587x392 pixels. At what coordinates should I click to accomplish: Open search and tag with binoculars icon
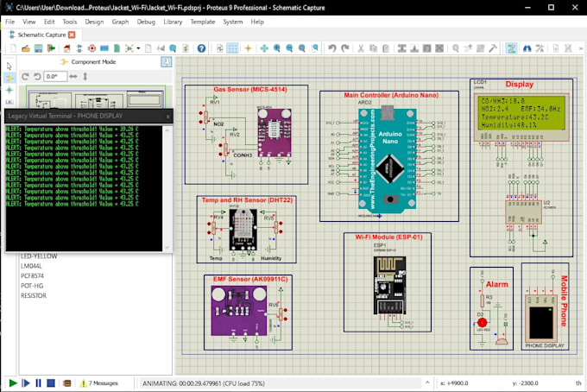(x=527, y=48)
